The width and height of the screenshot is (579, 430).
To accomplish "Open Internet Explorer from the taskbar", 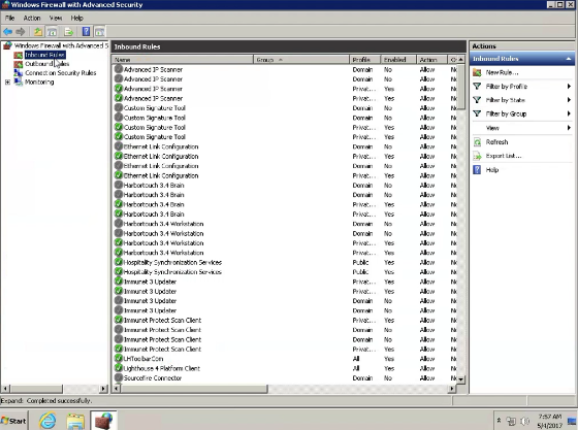I will click(48, 420).
